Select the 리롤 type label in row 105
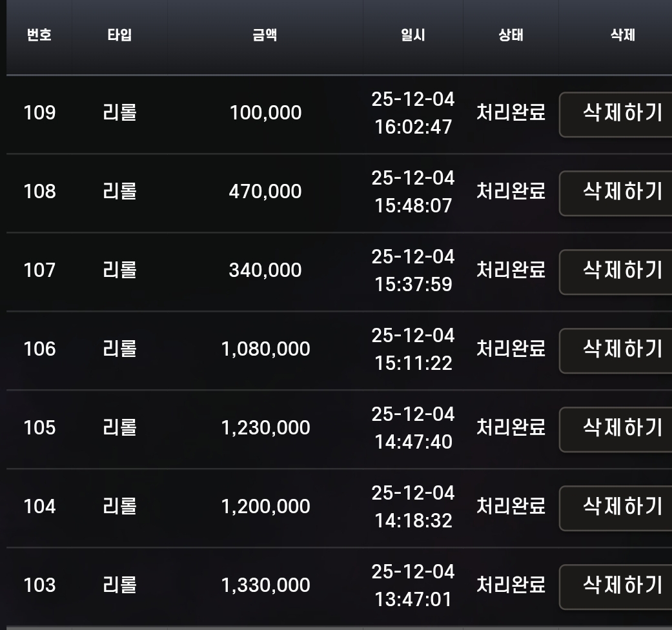The image size is (672, 630). click(x=119, y=429)
